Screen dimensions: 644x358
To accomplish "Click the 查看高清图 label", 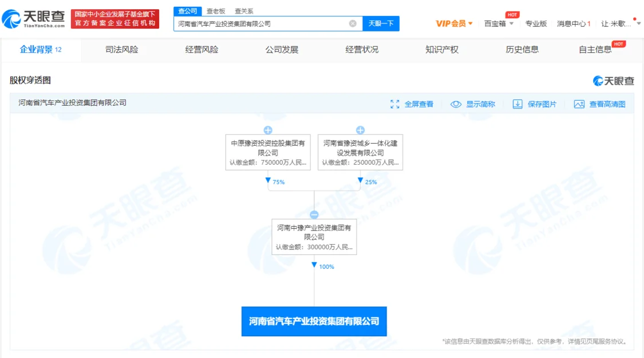I will pyautogui.click(x=607, y=104).
